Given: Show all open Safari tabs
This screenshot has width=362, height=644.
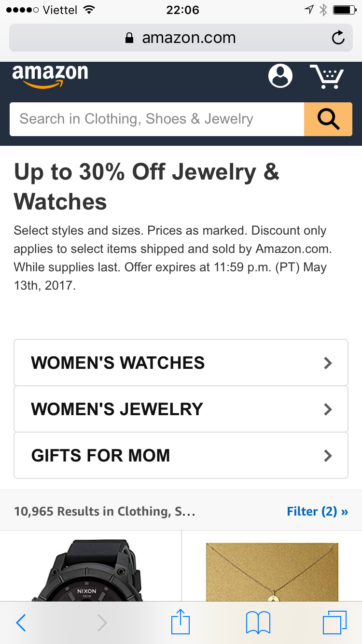Looking at the screenshot, I should (334, 623).
